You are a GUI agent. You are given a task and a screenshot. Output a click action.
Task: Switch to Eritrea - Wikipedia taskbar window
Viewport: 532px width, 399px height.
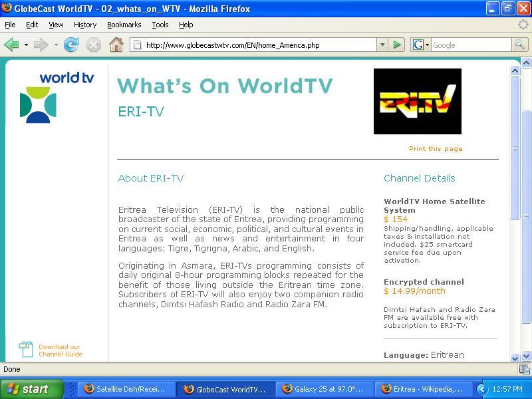point(423,389)
